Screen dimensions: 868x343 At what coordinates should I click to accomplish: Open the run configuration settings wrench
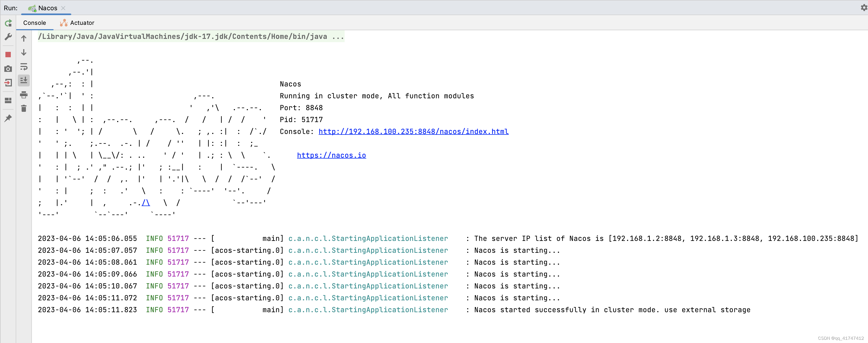[x=8, y=37]
